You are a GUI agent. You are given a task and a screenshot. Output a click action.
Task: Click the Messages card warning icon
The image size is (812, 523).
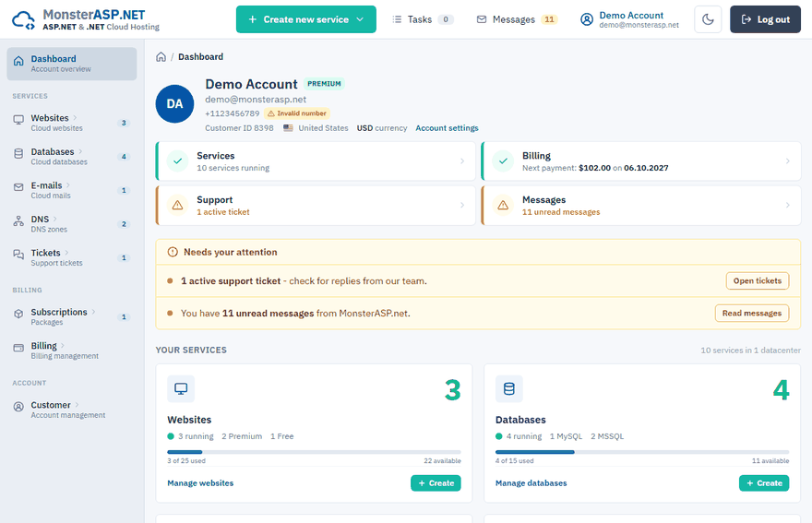pos(503,206)
